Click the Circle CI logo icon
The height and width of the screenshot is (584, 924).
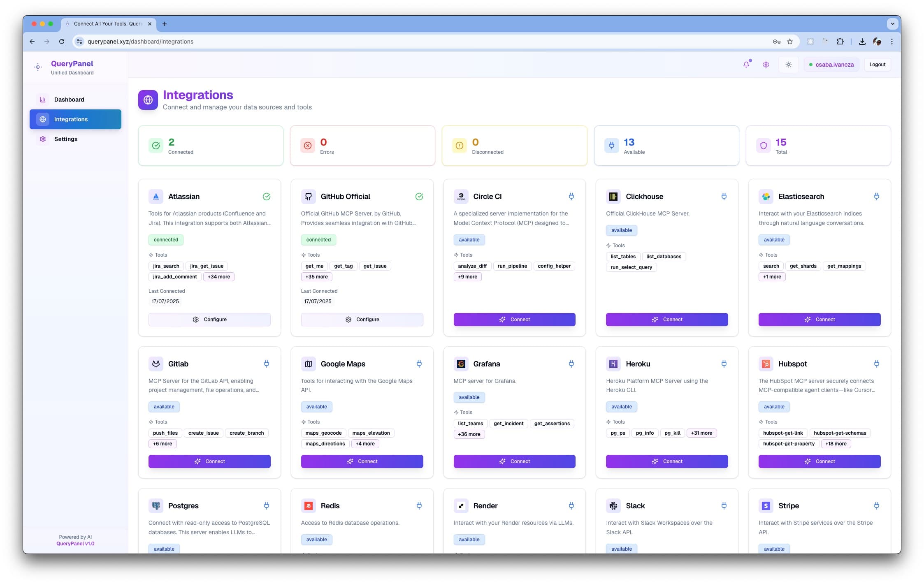click(x=461, y=197)
